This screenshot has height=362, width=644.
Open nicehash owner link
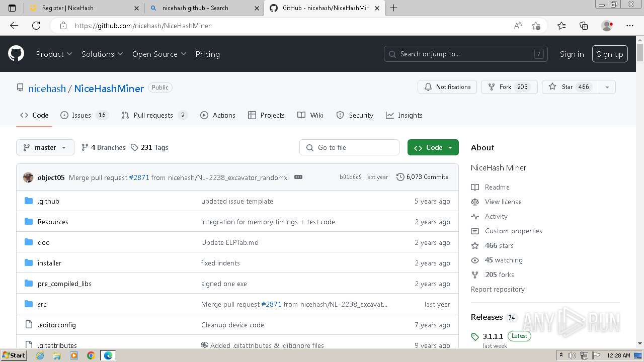(47, 88)
